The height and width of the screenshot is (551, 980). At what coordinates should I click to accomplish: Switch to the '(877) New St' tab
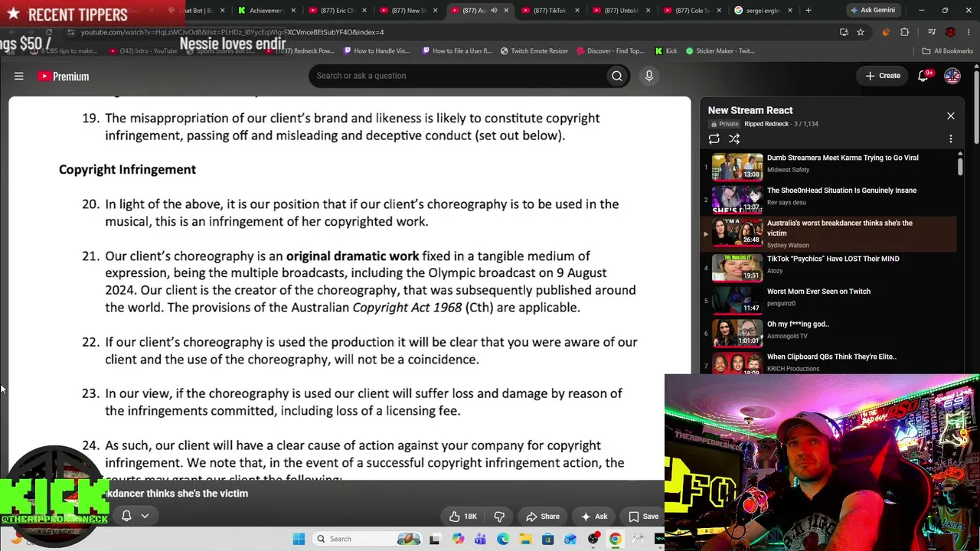[x=407, y=11]
